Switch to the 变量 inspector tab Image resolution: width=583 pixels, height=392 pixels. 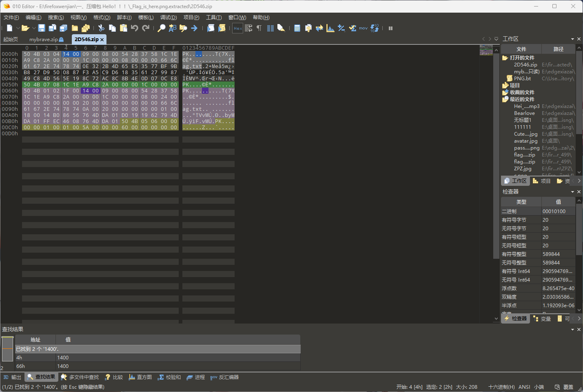pyautogui.click(x=542, y=319)
